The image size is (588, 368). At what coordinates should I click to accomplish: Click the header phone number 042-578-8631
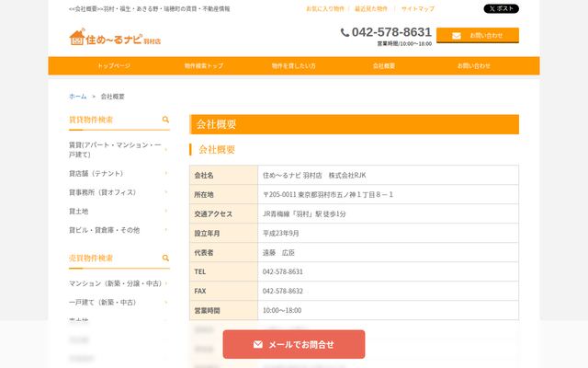[x=391, y=32]
